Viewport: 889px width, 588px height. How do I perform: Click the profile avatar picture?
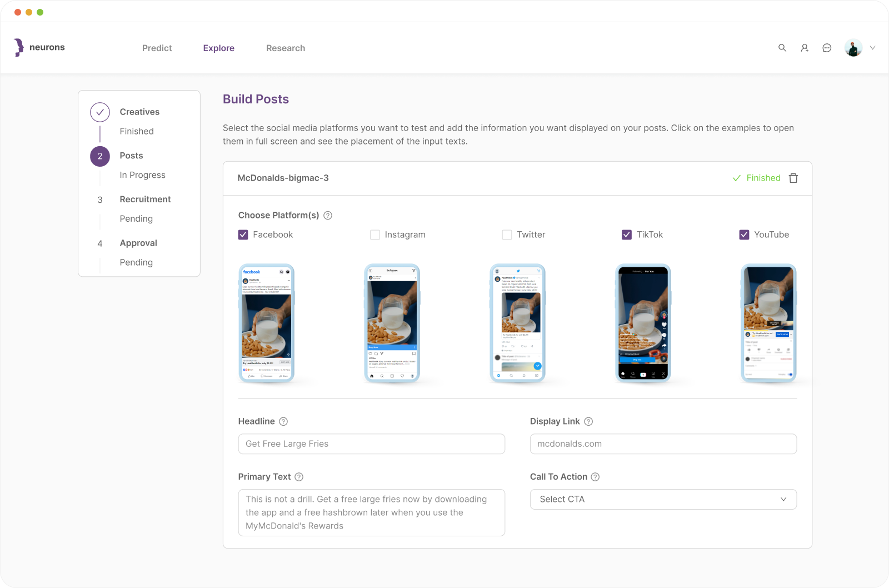click(853, 48)
